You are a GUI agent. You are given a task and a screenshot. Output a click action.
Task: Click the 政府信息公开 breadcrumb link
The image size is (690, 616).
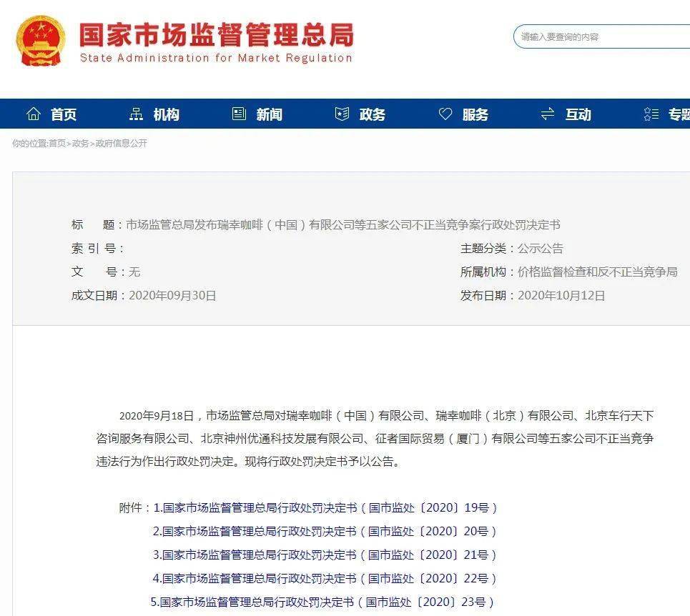[x=121, y=144]
